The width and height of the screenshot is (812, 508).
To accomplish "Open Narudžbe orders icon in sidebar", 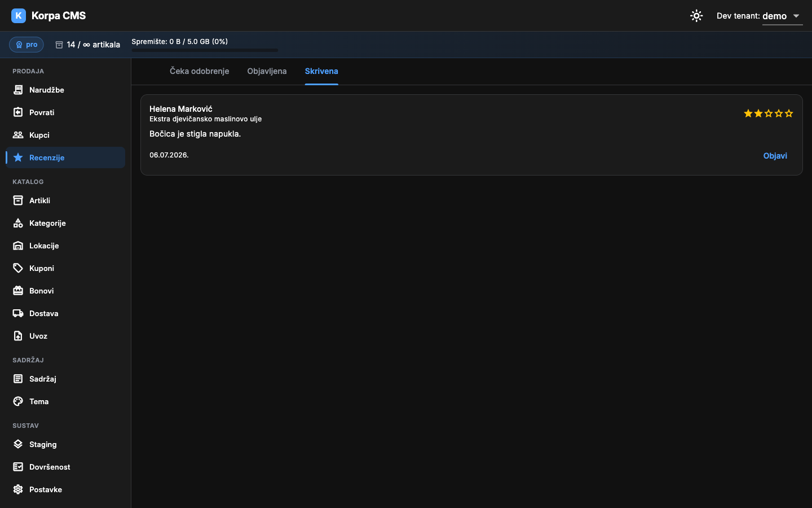I will coord(18,90).
